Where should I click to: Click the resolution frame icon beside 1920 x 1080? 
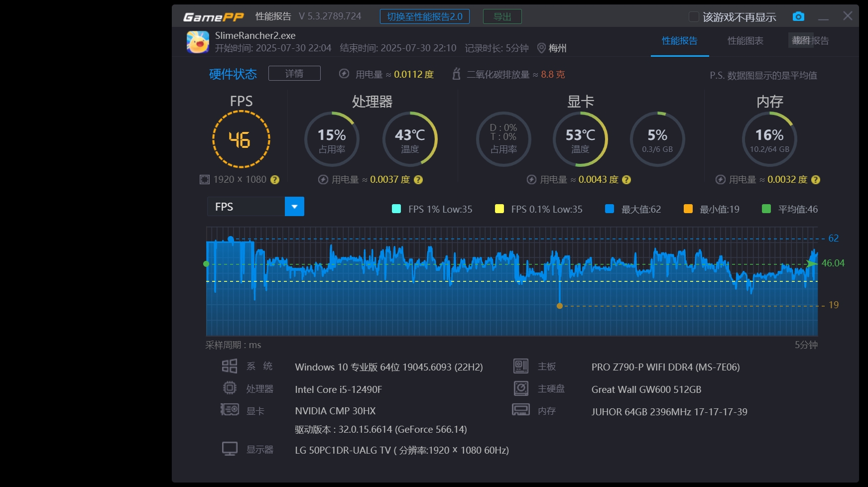[205, 180]
